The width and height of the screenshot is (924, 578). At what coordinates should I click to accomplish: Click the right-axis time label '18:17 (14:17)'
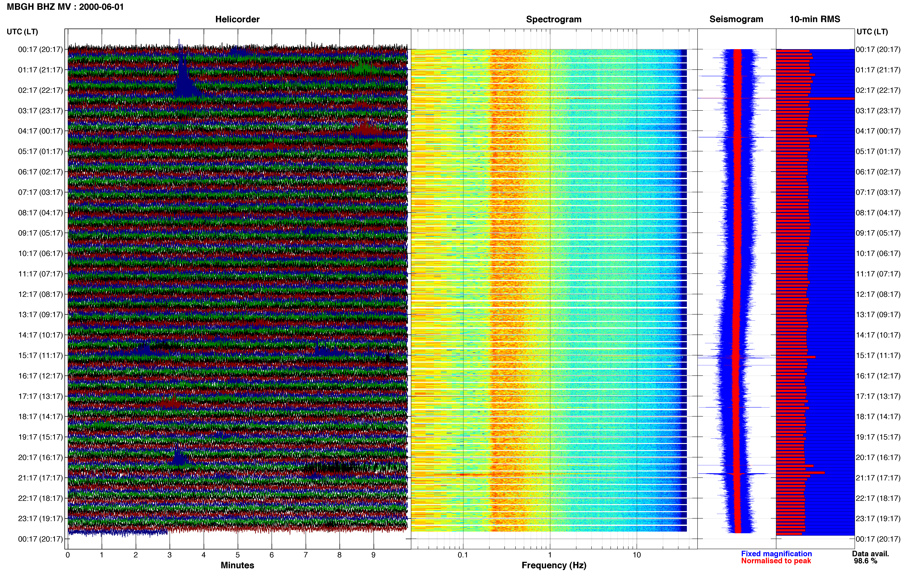coord(878,417)
